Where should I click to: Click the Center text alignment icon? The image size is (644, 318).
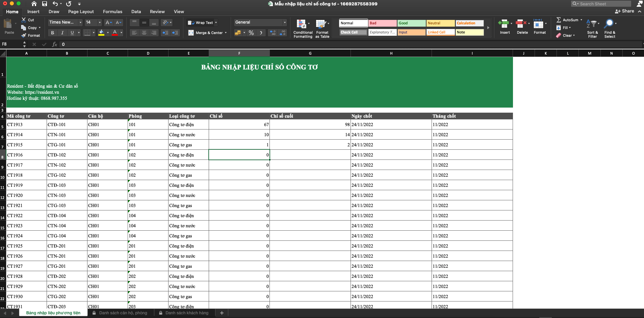pyautogui.click(x=144, y=33)
